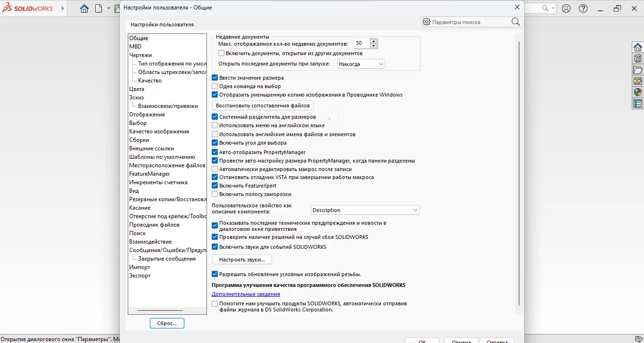Enable 'Включить документы, открытые из других документов'
644x343 pixels.
(222, 53)
